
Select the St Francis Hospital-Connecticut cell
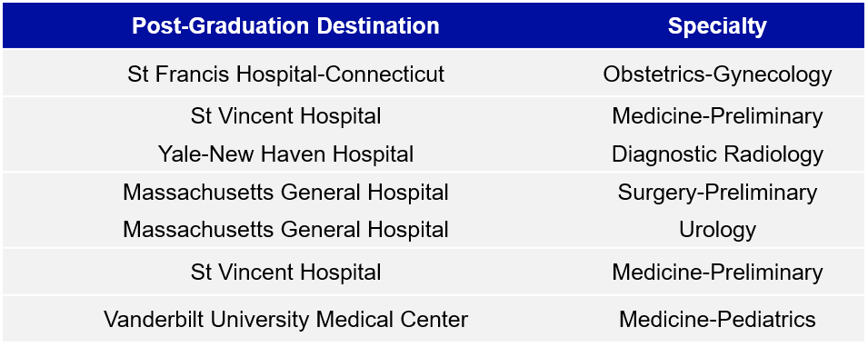point(285,74)
